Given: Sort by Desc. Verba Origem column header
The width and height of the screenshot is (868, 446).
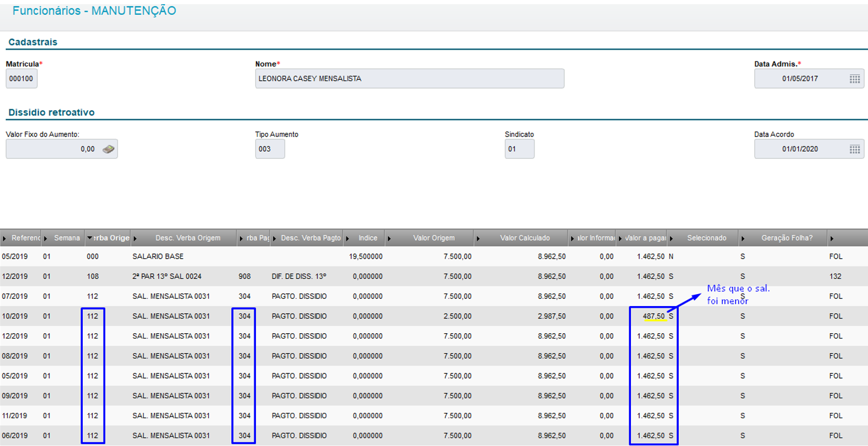Looking at the screenshot, I should 184,238.
